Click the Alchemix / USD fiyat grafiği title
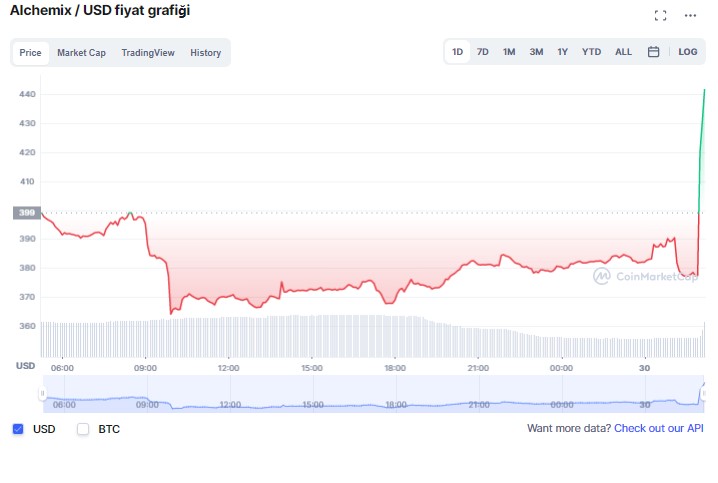The image size is (718, 483). [100, 11]
